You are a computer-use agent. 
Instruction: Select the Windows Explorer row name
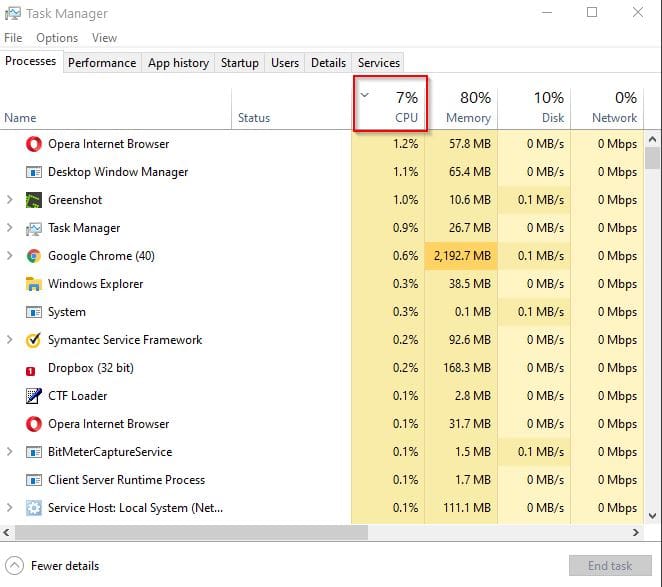95,284
